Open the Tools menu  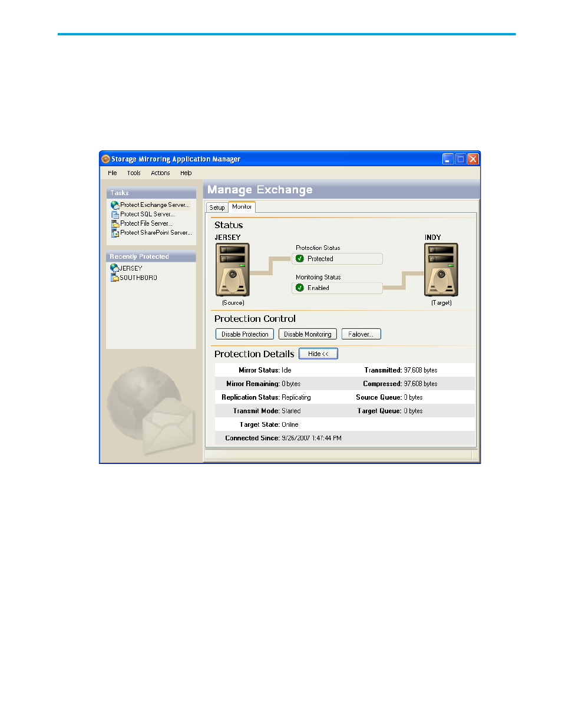pyautogui.click(x=134, y=173)
